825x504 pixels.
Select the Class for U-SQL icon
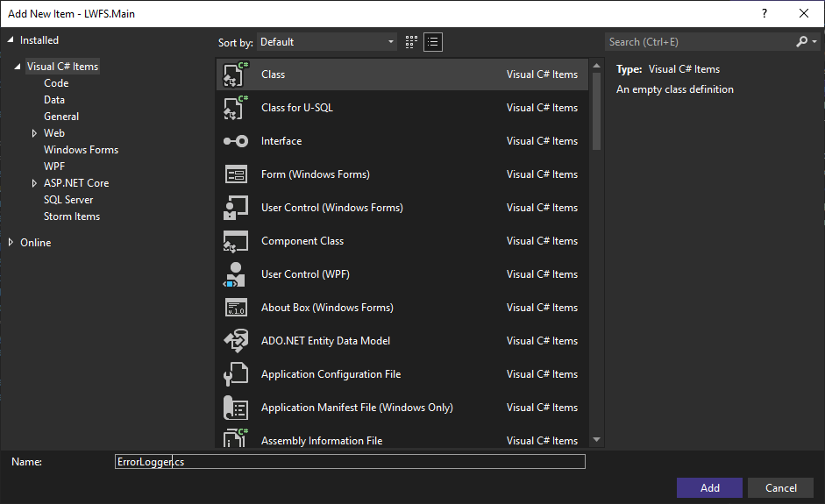[236, 107]
